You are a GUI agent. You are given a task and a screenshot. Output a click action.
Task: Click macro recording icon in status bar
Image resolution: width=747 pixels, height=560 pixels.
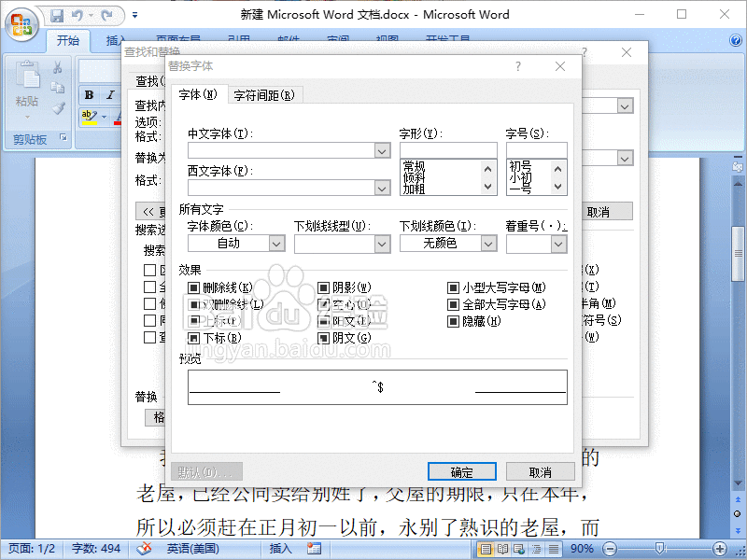click(314, 549)
